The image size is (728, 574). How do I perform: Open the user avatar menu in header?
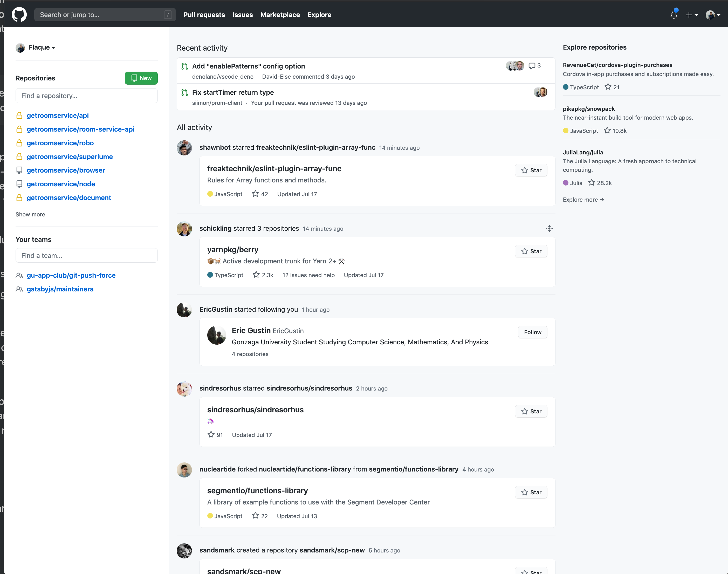pyautogui.click(x=712, y=15)
